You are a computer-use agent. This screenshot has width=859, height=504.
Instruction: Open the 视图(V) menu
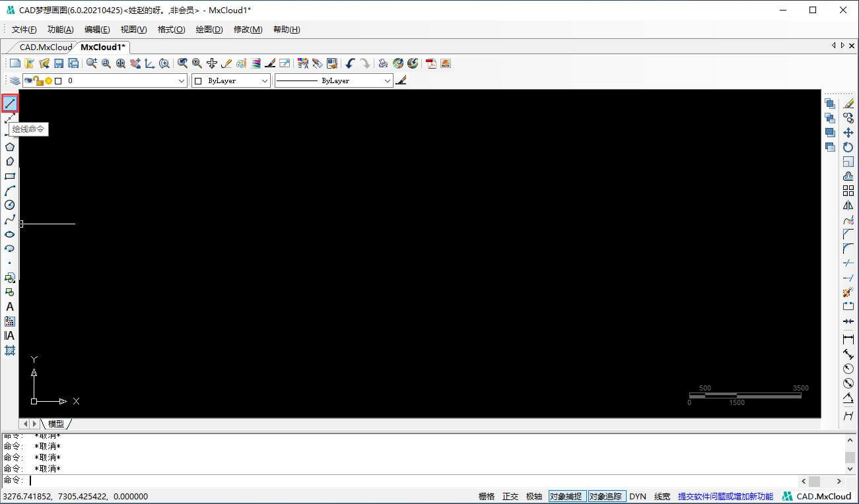click(134, 30)
